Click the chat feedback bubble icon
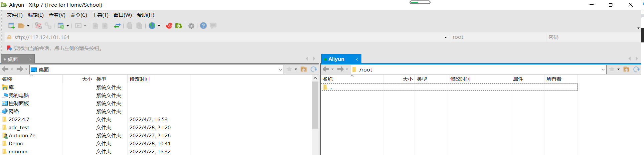Screen dimensions: 644x155 coord(213,25)
